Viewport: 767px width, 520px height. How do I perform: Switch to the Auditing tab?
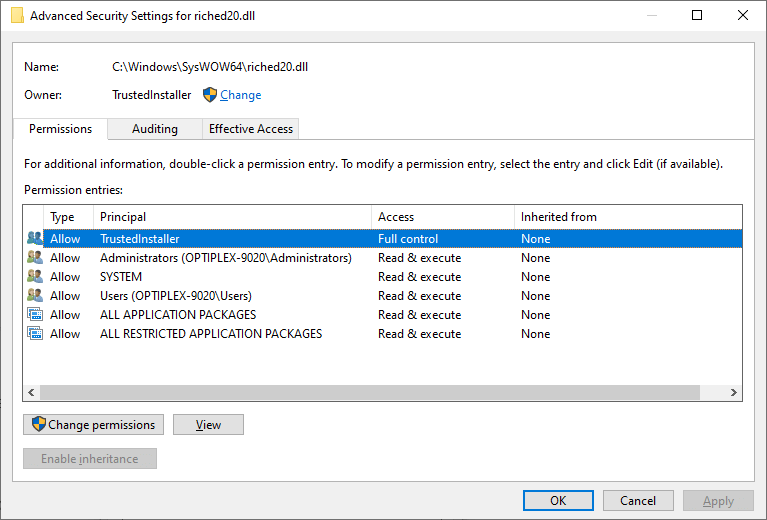coord(155,129)
